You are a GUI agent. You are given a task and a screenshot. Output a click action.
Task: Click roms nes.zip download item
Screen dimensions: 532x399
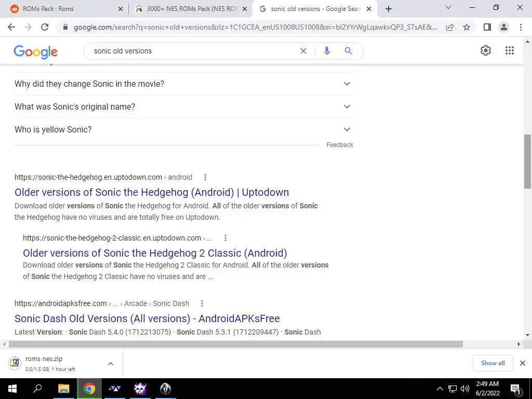coord(54,363)
